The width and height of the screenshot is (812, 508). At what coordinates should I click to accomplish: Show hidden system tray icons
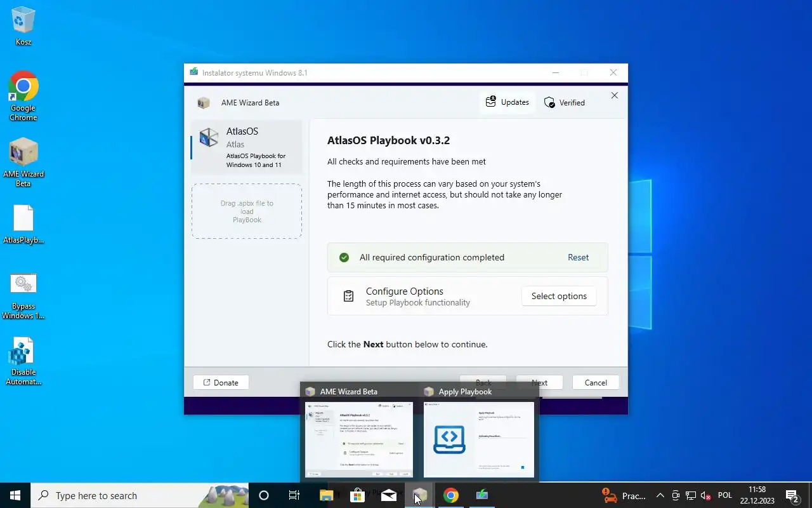coord(660,495)
